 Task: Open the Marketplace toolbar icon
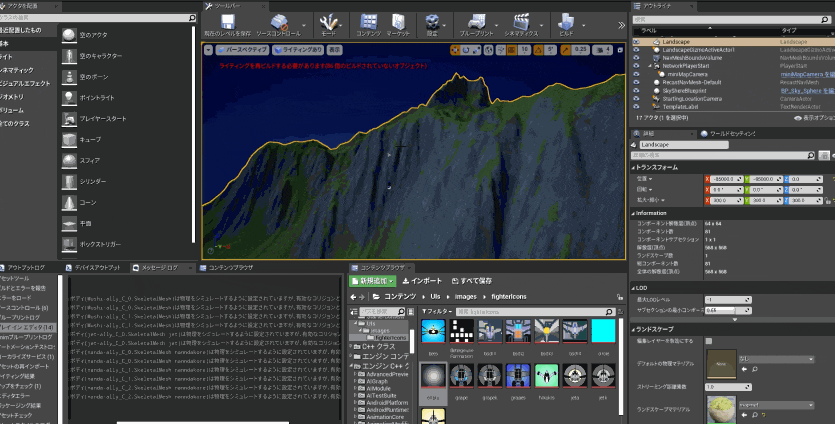point(398,22)
